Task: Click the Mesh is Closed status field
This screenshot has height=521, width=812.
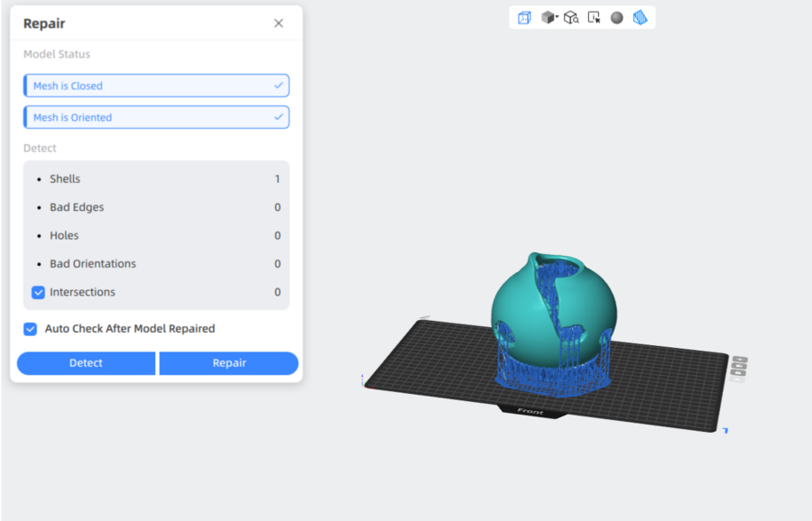Action: 156,86
